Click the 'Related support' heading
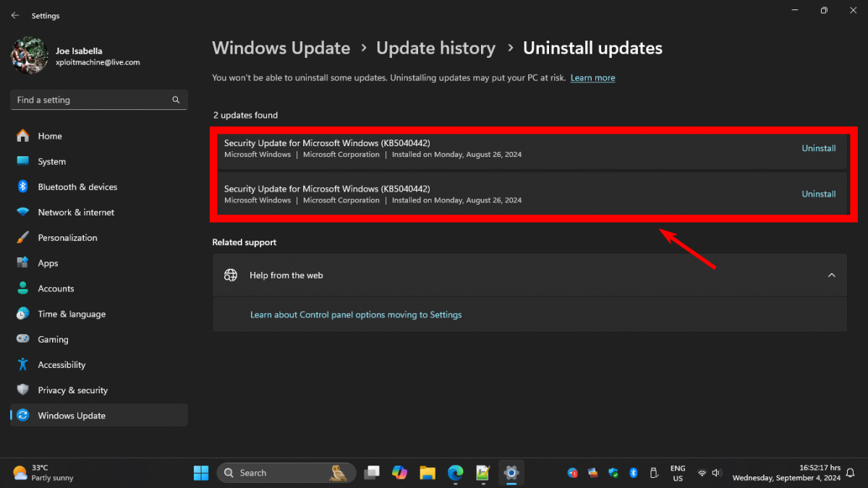The width and height of the screenshot is (868, 488). pos(244,242)
